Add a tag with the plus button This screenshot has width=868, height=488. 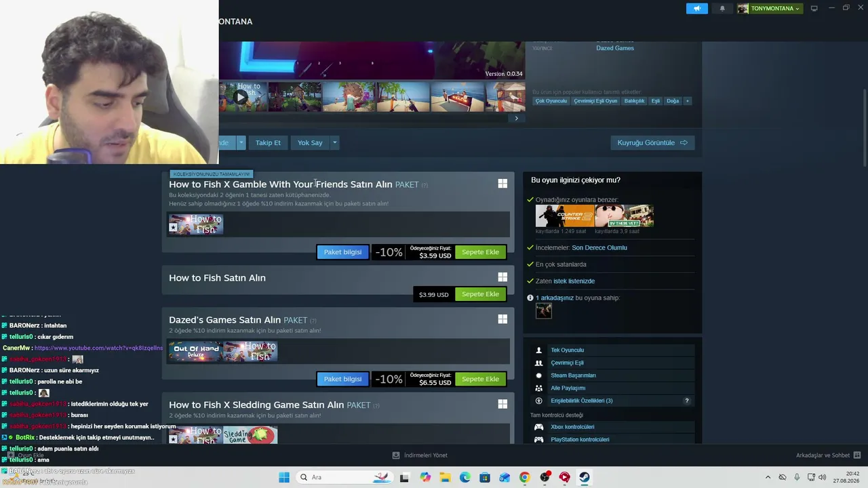click(x=687, y=101)
